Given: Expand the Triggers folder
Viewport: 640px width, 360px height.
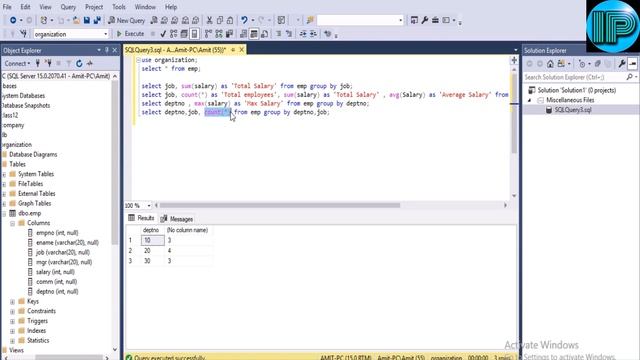Looking at the screenshot, I should [12, 321].
